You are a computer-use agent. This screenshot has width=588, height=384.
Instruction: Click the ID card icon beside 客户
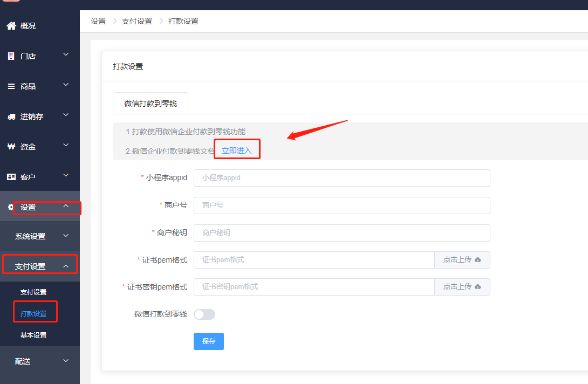click(11, 176)
